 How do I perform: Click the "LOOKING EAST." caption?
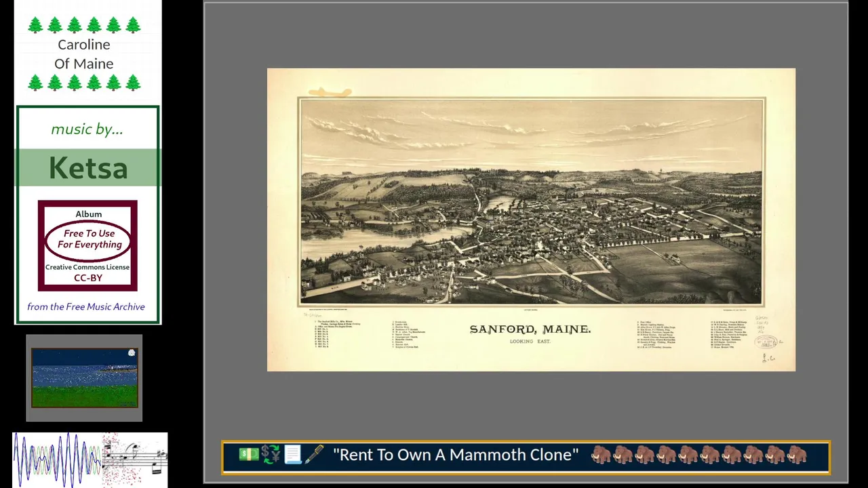(x=530, y=342)
